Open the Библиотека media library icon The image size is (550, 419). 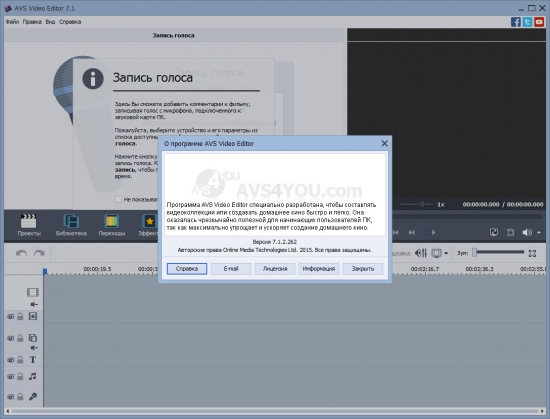(x=71, y=225)
